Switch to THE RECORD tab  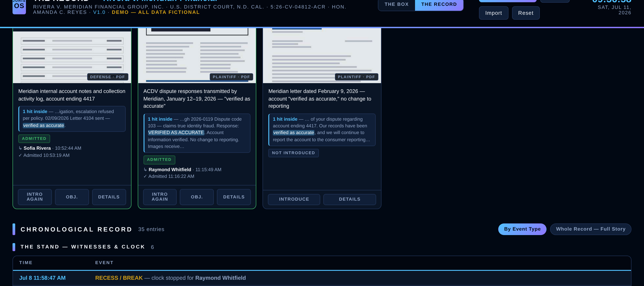[x=439, y=5]
